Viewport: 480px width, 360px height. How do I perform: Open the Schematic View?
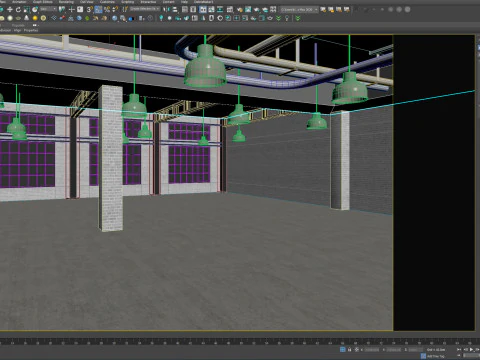(220, 9)
